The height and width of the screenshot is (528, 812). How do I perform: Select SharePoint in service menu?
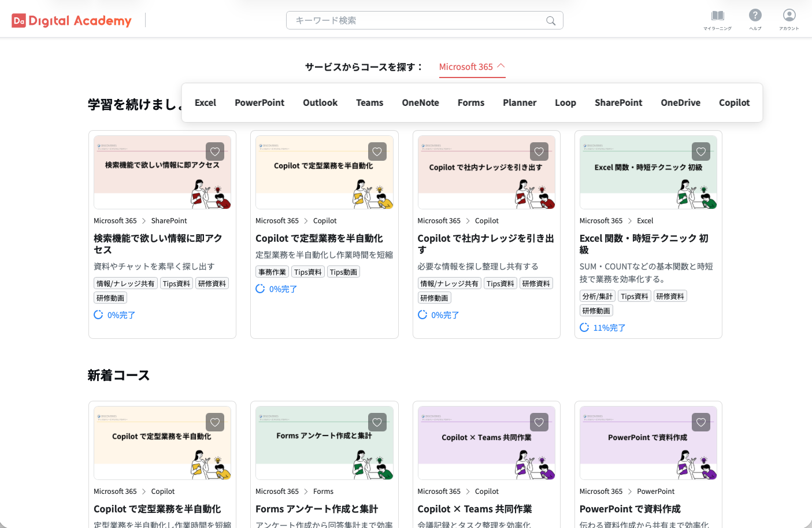618,102
